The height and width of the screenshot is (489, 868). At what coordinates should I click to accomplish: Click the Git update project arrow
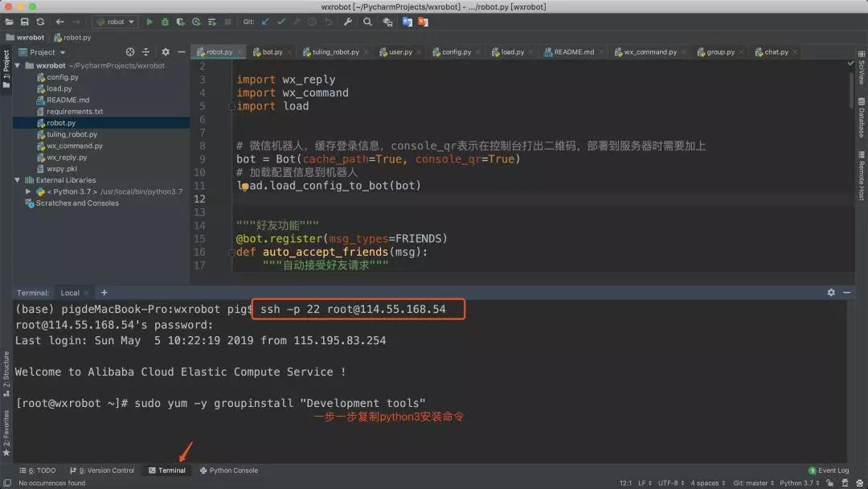pyautogui.click(x=265, y=22)
